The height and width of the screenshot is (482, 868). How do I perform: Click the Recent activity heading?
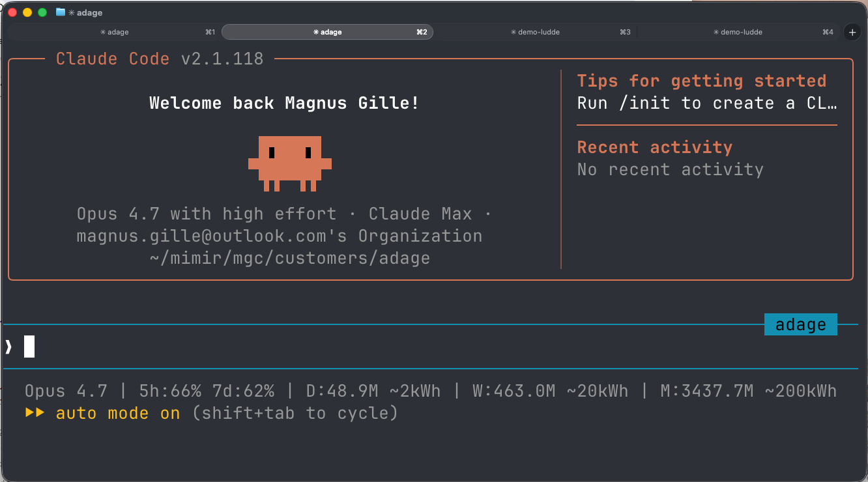point(654,147)
